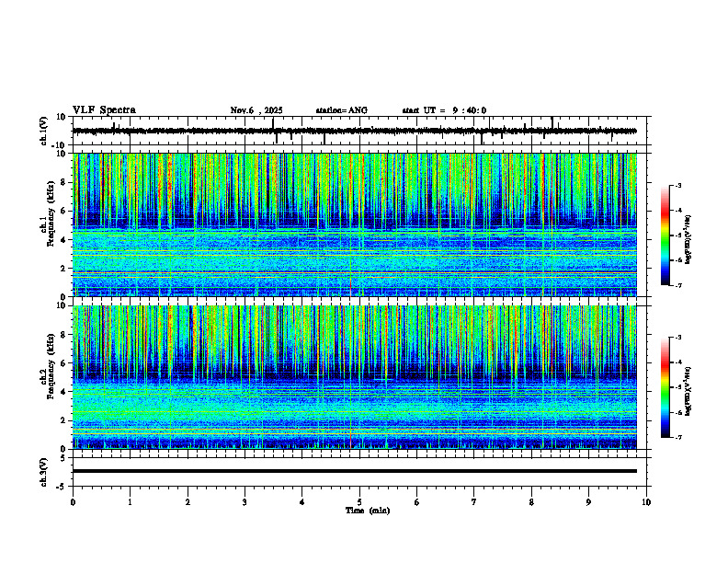Image resolution: width=728 pixels, height=563 pixels.
Task: Click the "ch.1(V)" waveform axis label
Action: tap(44, 131)
